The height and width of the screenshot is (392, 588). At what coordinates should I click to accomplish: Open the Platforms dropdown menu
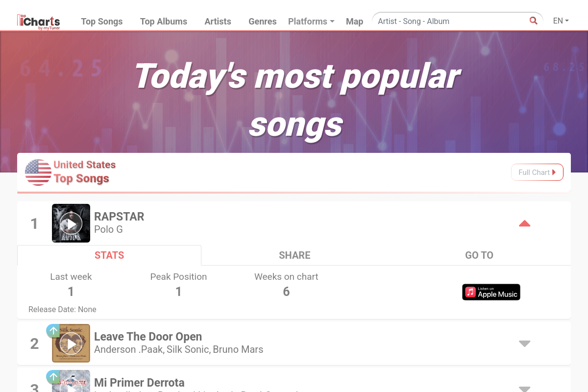[311, 22]
